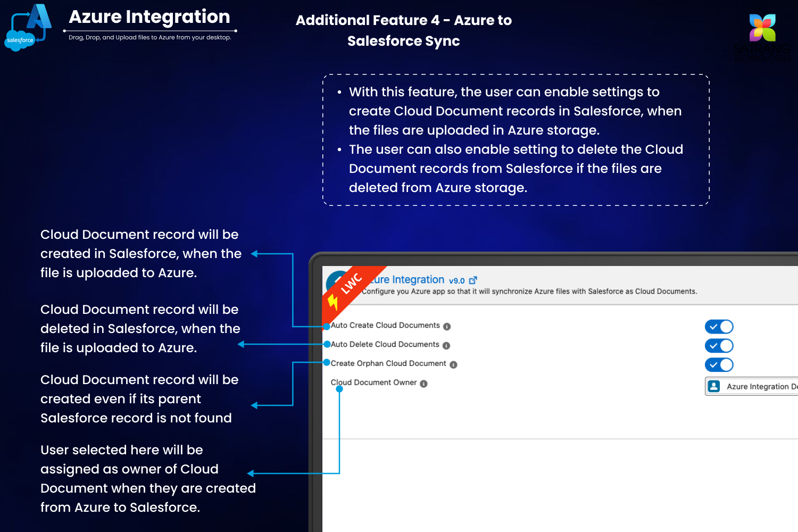The image size is (798, 532).
Task: Click info icon beside Auto Delete Cloud Documents
Action: pos(446,345)
